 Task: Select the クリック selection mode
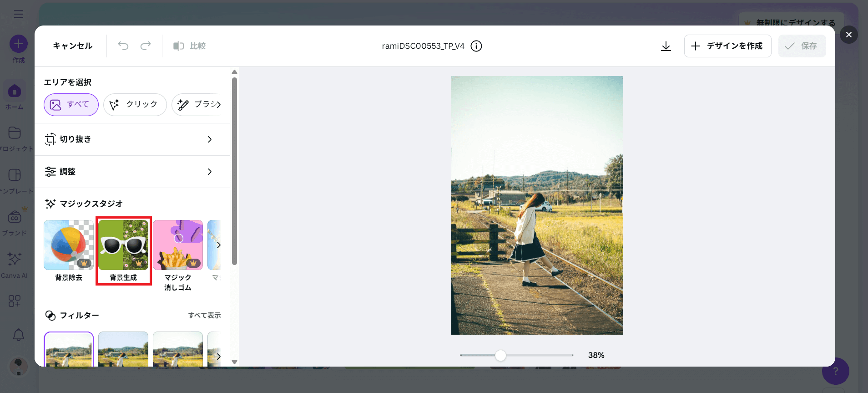(135, 105)
